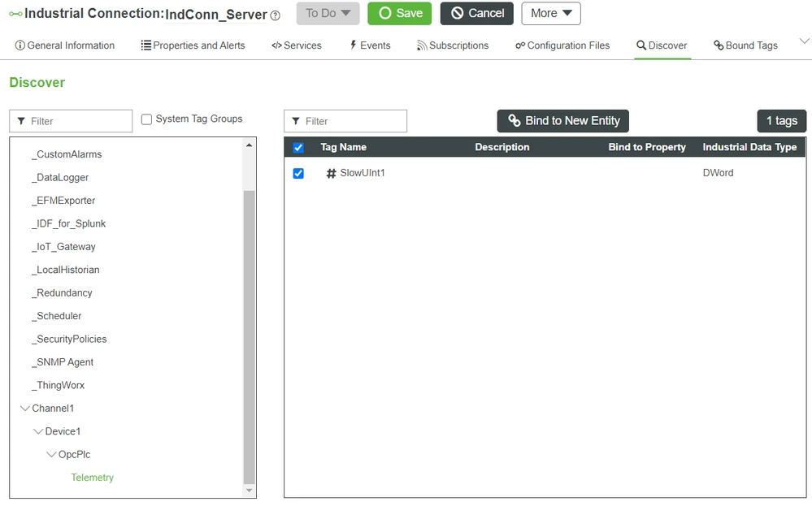The height and width of the screenshot is (506, 812).
Task: Collapse the Device1 tree node
Action: coord(38,431)
